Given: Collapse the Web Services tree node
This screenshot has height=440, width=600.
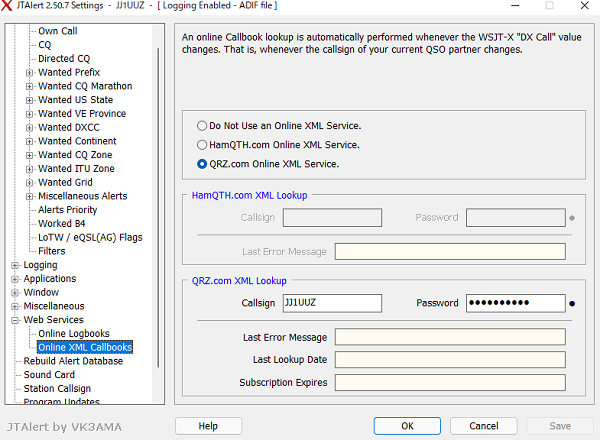Looking at the screenshot, I should click(x=15, y=320).
